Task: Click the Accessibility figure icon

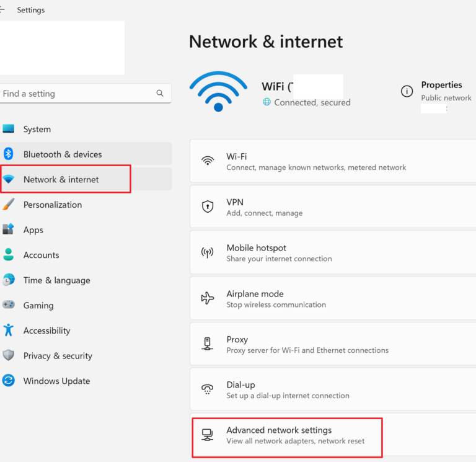Action: 9,330
